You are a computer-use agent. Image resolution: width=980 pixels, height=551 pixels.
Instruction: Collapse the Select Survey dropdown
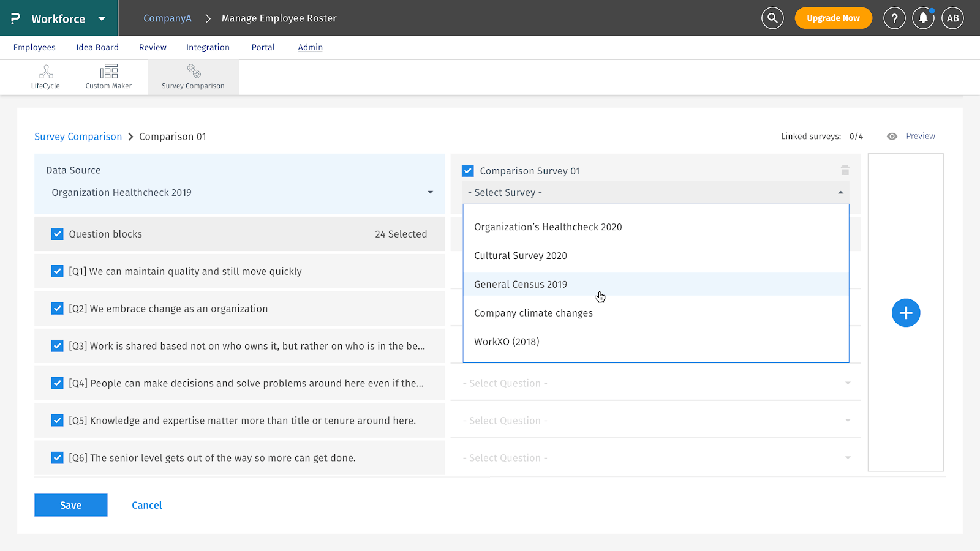(x=840, y=192)
